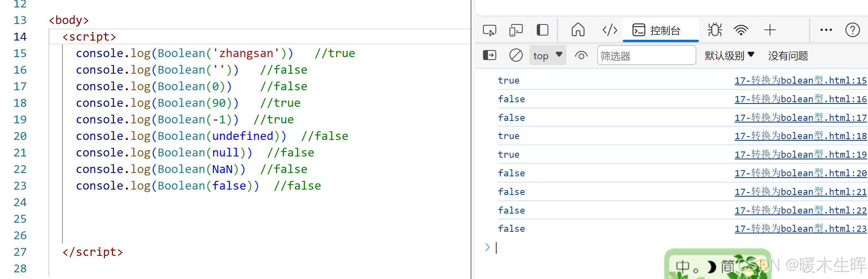Toggle DevTools sidebar dock icon
The width and height of the screenshot is (868, 279).
tap(543, 30)
